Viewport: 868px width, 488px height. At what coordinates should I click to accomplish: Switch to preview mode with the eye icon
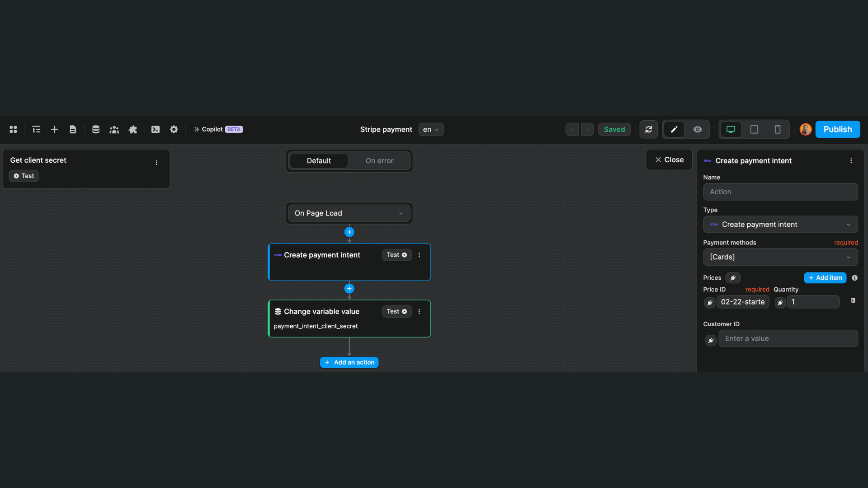click(x=698, y=130)
